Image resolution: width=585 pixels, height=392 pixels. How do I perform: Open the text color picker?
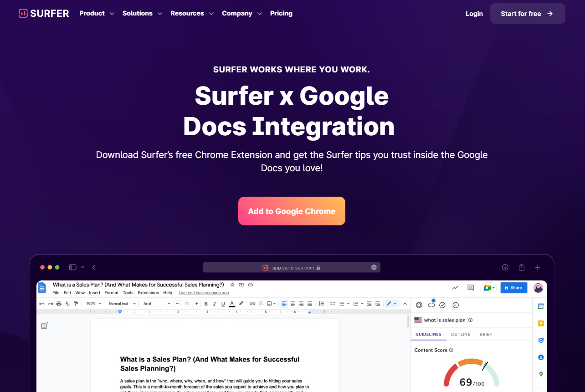232,304
